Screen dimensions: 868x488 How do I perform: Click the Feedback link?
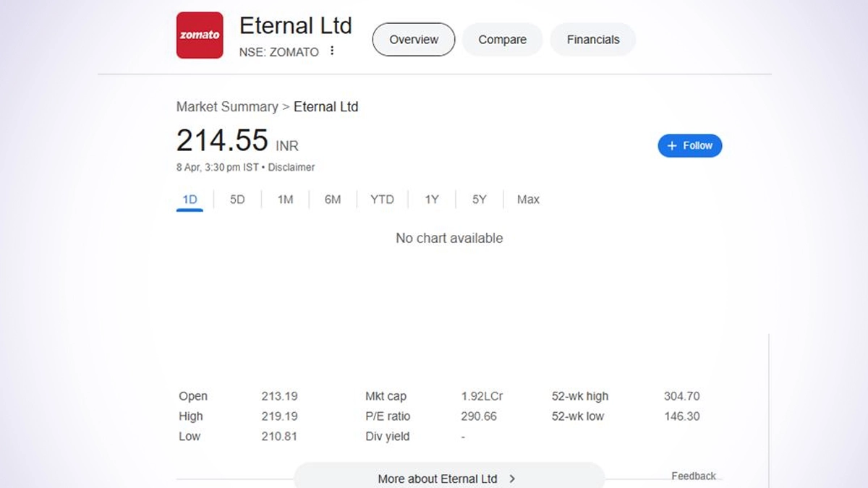click(693, 476)
